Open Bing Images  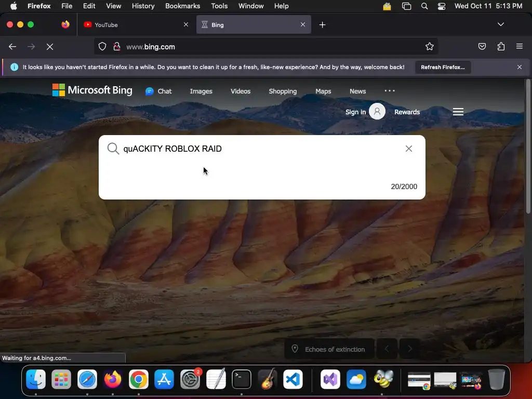coord(201,91)
